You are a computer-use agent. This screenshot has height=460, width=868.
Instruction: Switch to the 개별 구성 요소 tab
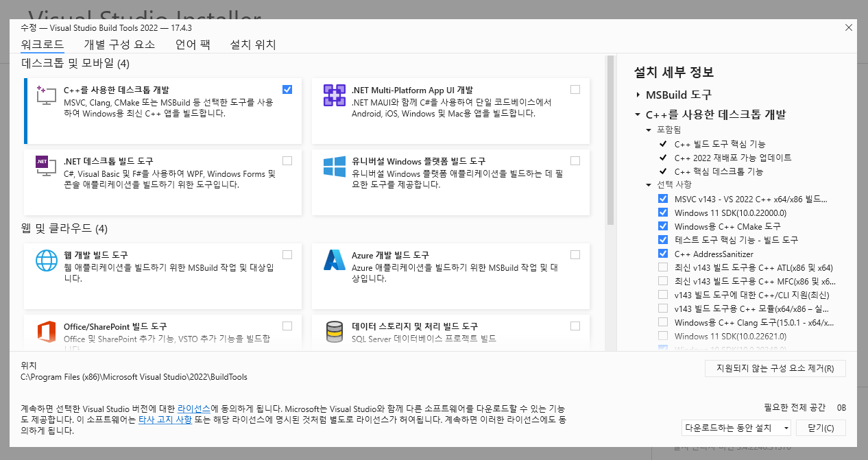119,45
